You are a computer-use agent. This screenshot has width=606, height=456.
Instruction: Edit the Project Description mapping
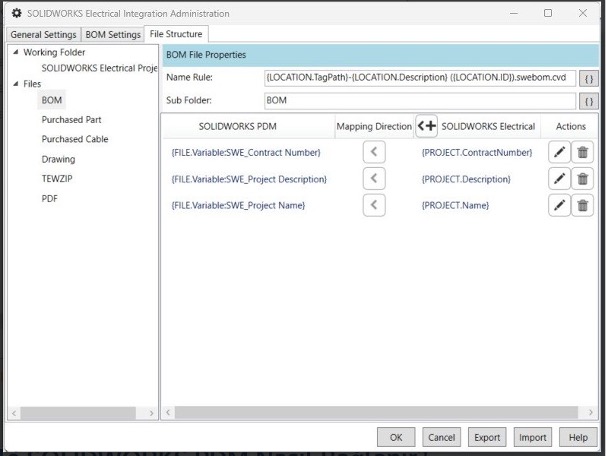pyautogui.click(x=559, y=178)
